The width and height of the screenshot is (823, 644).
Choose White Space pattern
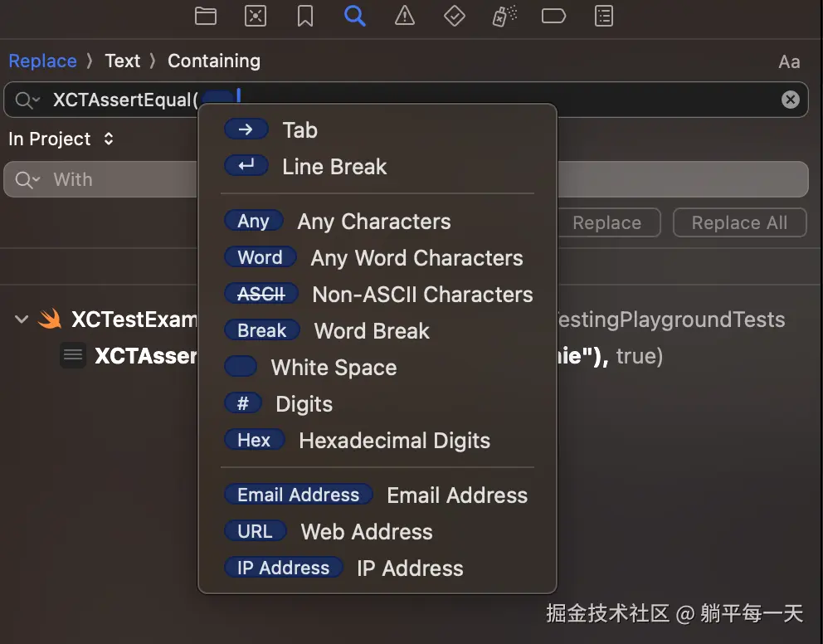pyautogui.click(x=377, y=367)
